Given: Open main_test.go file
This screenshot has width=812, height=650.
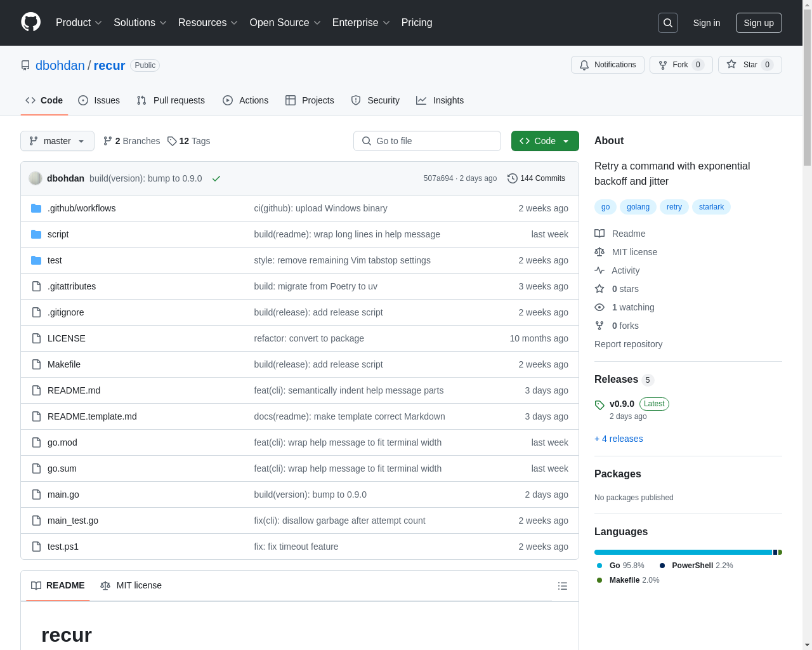Looking at the screenshot, I should (73, 521).
